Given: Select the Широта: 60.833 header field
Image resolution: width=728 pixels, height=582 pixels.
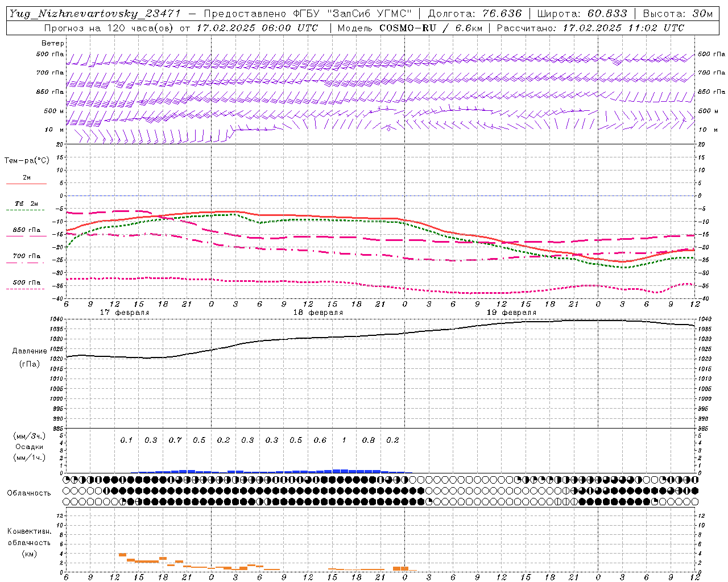Looking at the screenshot, I should 582,14.
